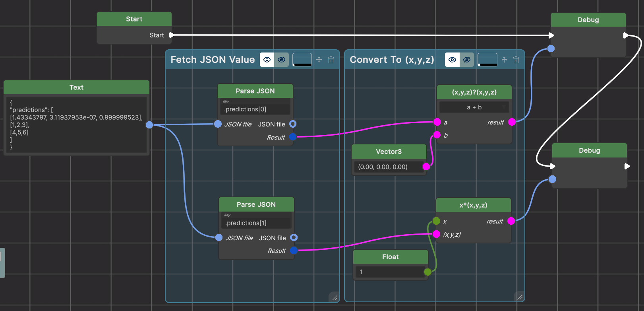Click inside the Text node JSON content
644x311 pixels.
point(75,124)
